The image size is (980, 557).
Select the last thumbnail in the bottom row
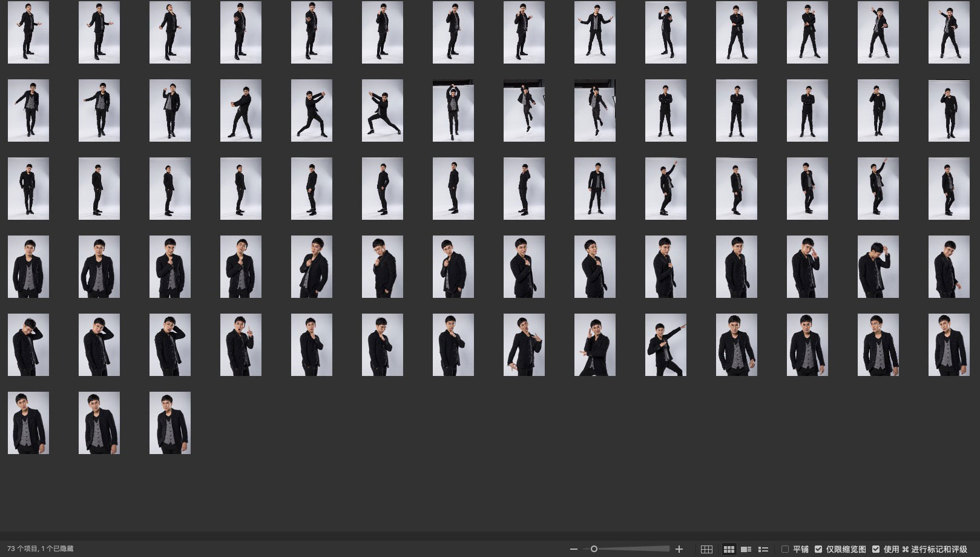pyautogui.click(x=170, y=423)
